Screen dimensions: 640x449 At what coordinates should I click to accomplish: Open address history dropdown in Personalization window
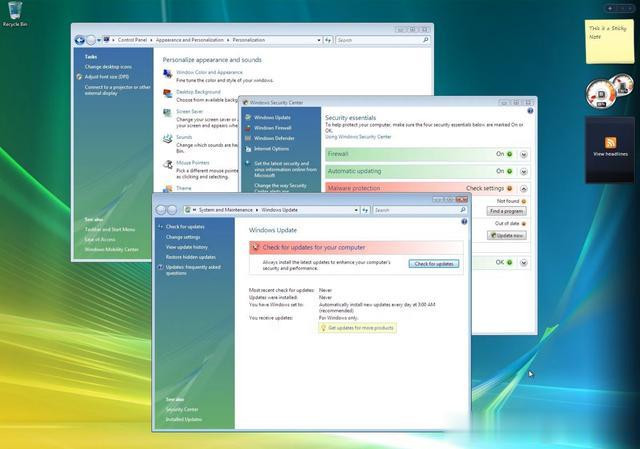318,40
